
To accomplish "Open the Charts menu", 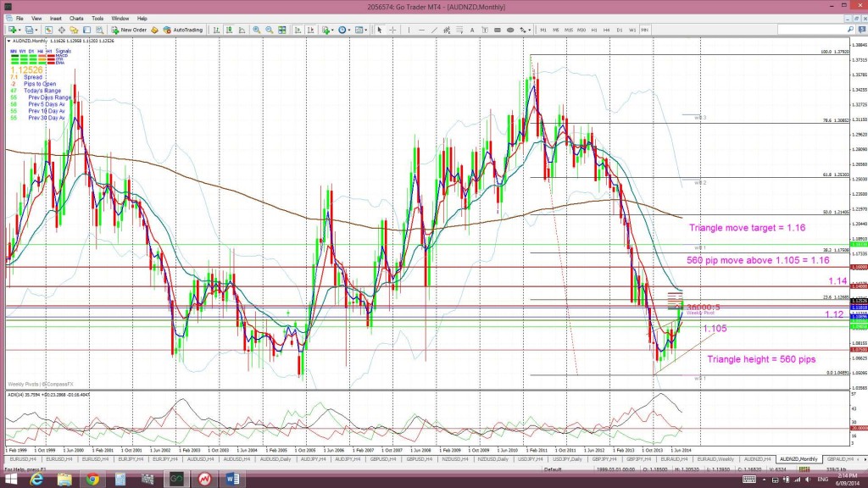I will tap(76, 18).
